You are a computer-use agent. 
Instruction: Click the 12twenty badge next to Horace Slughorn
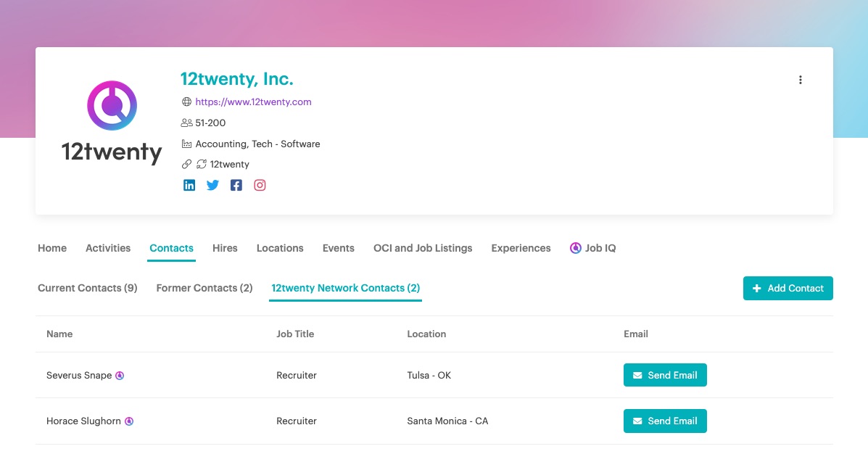click(x=129, y=421)
